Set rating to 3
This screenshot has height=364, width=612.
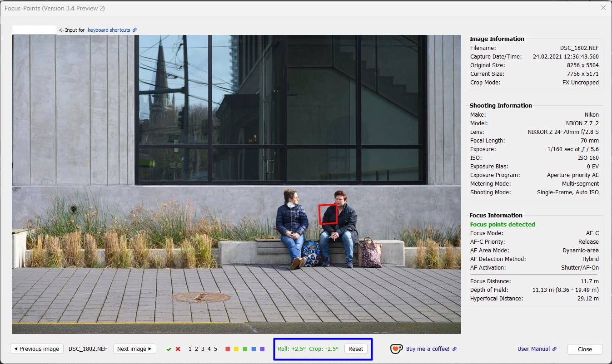203,349
